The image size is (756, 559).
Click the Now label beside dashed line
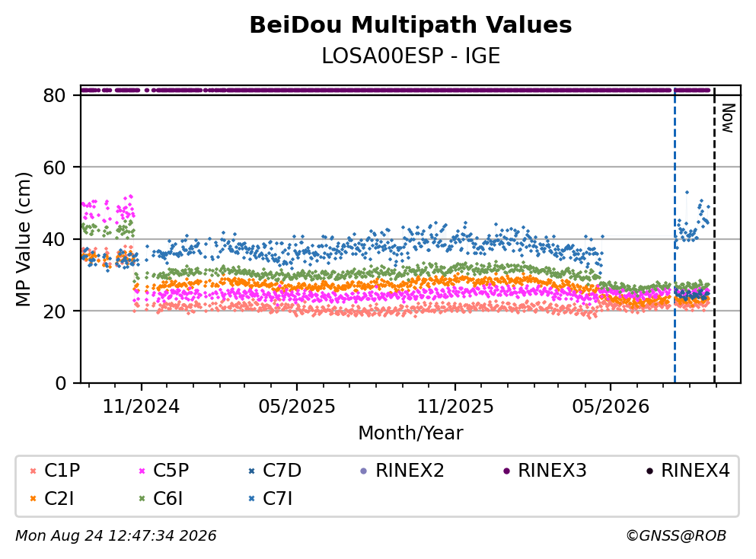728,118
